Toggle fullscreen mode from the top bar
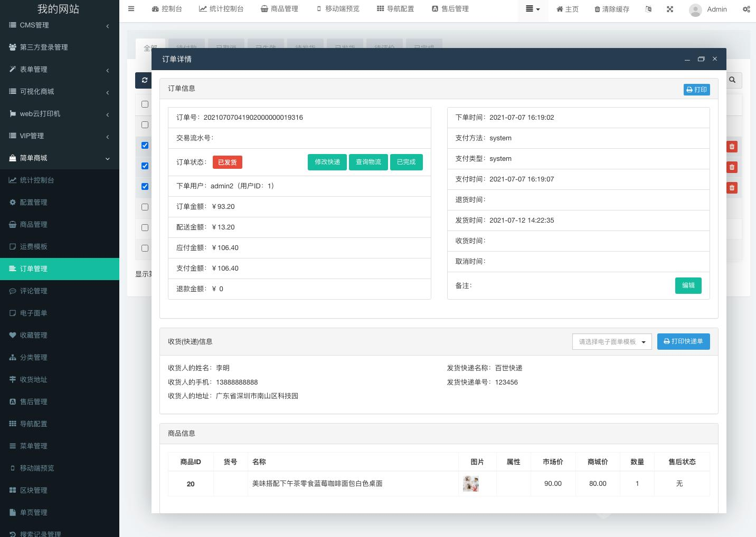 click(669, 9)
